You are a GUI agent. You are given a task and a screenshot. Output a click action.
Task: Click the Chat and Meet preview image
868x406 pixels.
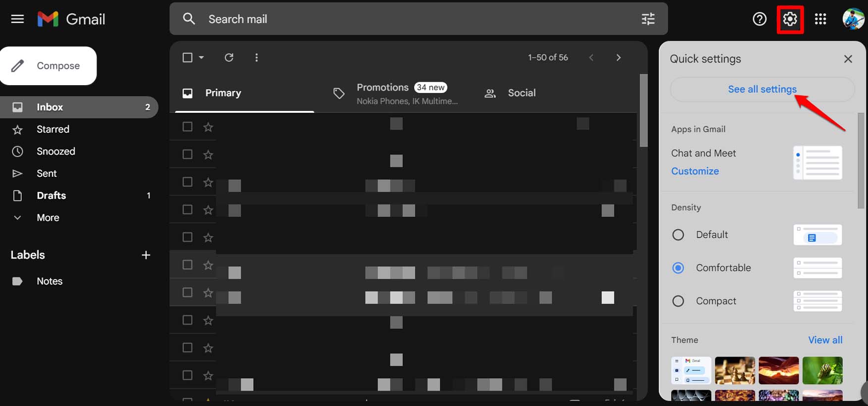[x=817, y=162]
